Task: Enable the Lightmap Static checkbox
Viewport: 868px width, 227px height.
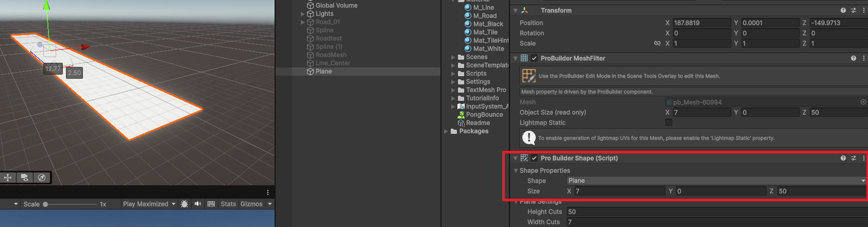Action: pos(669,123)
